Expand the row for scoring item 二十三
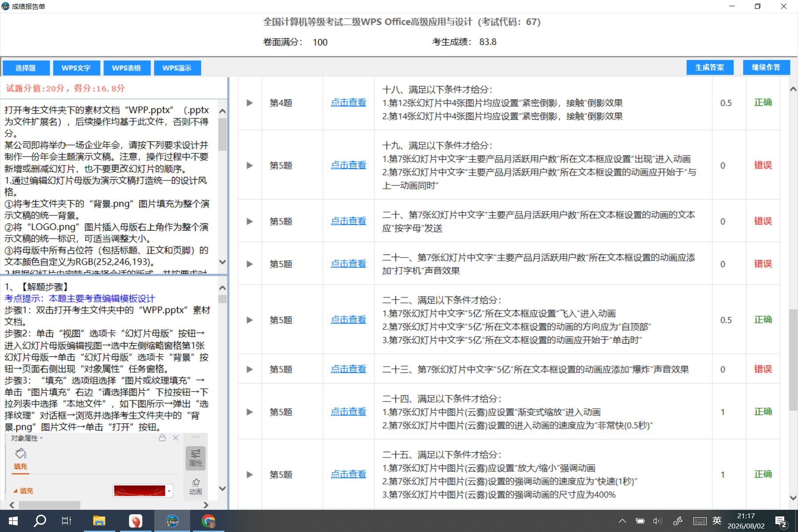798x532 pixels. pyautogui.click(x=250, y=369)
